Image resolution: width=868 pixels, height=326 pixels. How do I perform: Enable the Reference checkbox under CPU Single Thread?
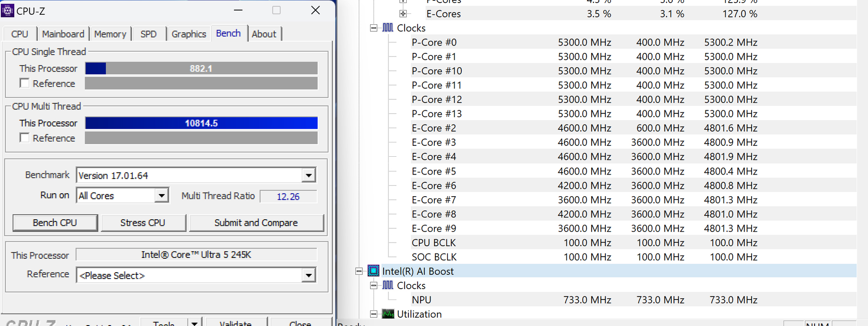pyautogui.click(x=25, y=83)
